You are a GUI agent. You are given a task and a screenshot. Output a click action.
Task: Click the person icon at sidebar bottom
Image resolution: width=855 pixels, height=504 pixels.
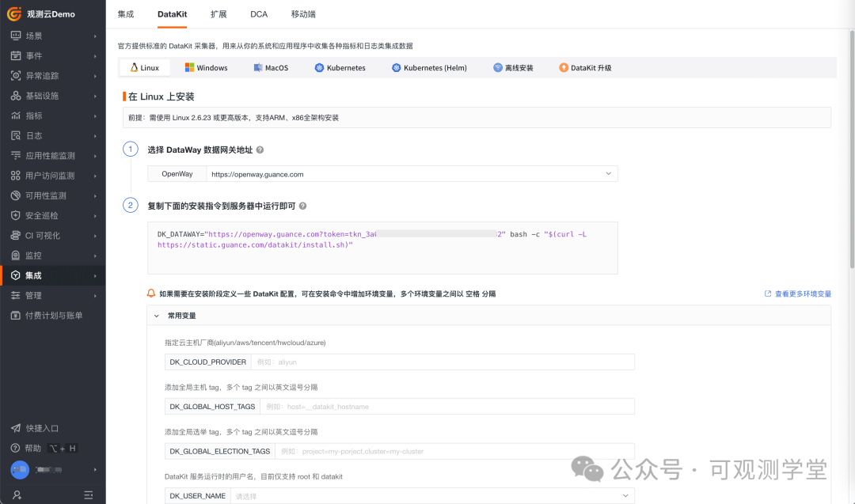coord(17,495)
